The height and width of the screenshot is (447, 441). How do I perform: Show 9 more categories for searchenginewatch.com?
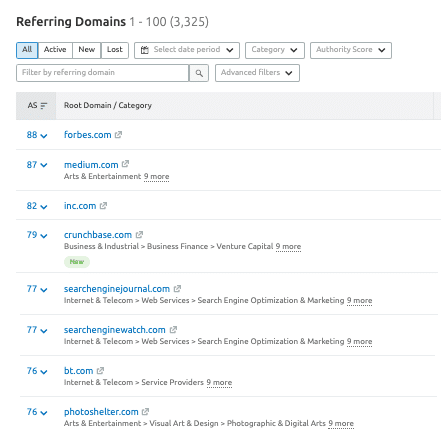coord(359,341)
